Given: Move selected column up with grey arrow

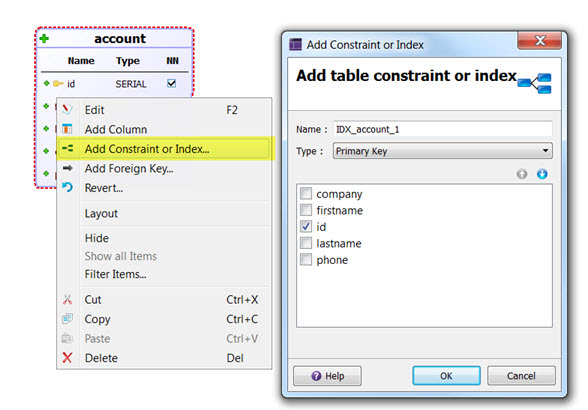Looking at the screenshot, I should tap(522, 174).
